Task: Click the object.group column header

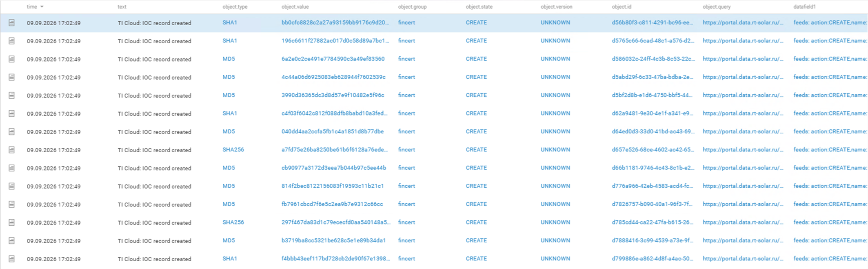Action: 412,7
